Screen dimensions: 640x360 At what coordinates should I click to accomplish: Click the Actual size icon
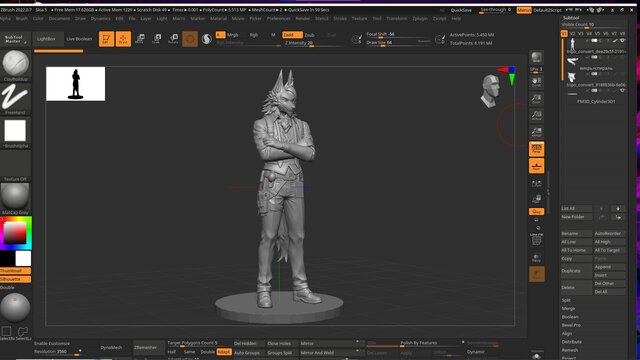pos(536,116)
